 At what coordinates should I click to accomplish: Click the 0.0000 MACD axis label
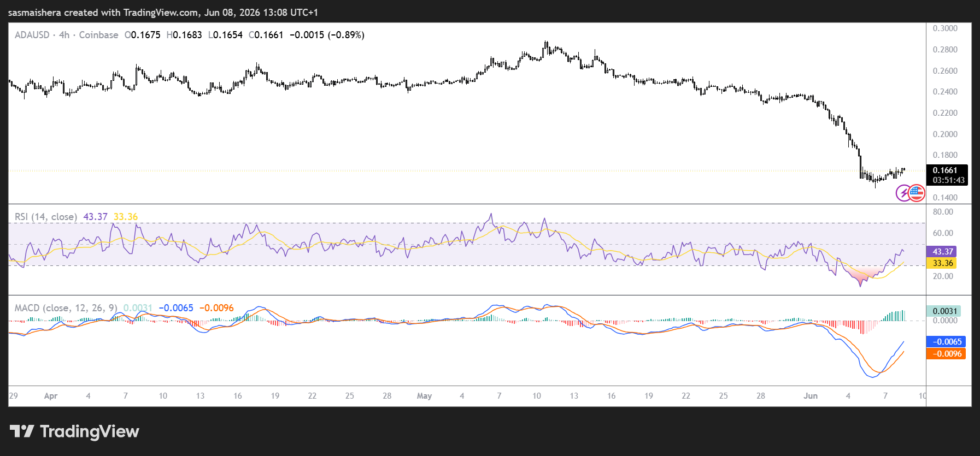coord(945,321)
